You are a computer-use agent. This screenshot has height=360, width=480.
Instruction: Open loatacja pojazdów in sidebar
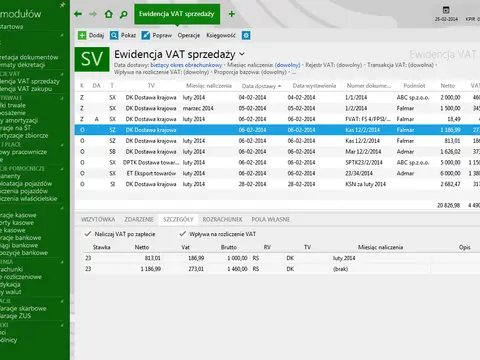pos(26,184)
